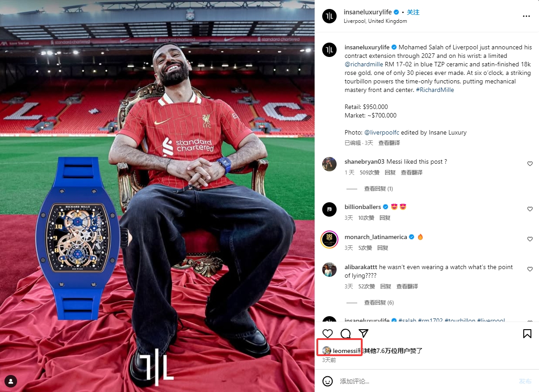The image size is (539, 392).
Task: Reply to monarch_latinamerica comment 回复
Action: point(383,248)
